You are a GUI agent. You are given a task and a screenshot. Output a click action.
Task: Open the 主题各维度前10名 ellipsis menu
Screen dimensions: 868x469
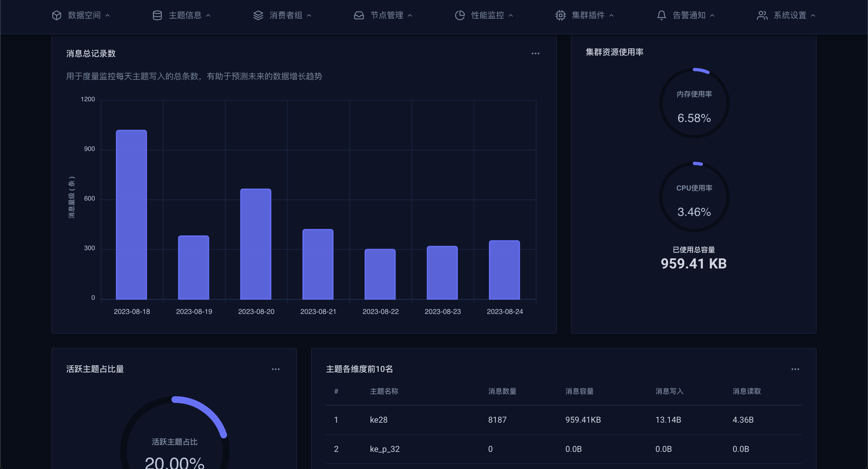pos(795,369)
